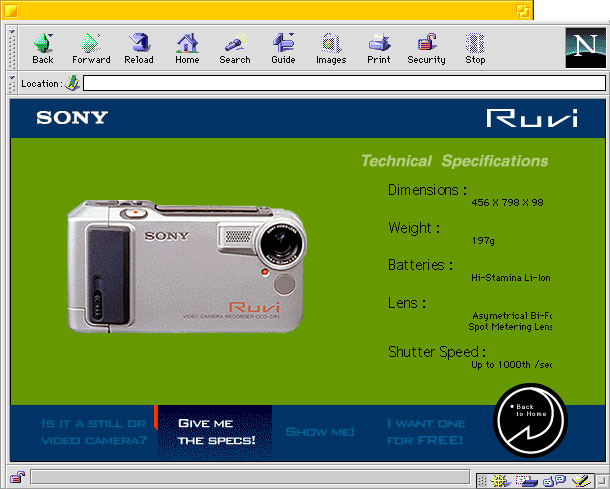Click the 'Batteries :' label

tap(421, 265)
